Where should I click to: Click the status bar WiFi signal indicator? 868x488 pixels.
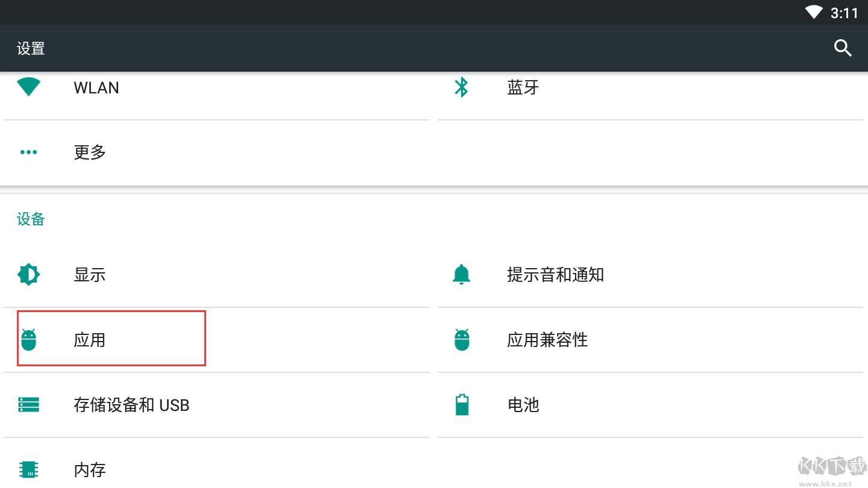coord(814,12)
